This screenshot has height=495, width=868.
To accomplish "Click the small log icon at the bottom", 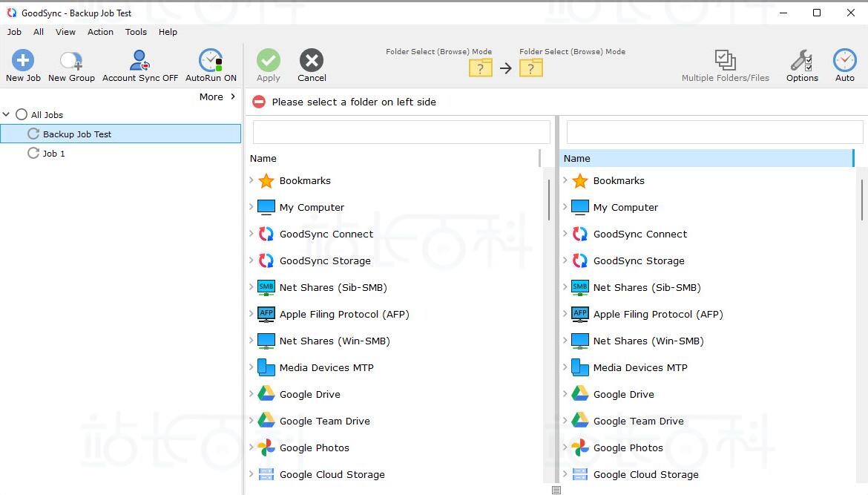I will click(556, 490).
